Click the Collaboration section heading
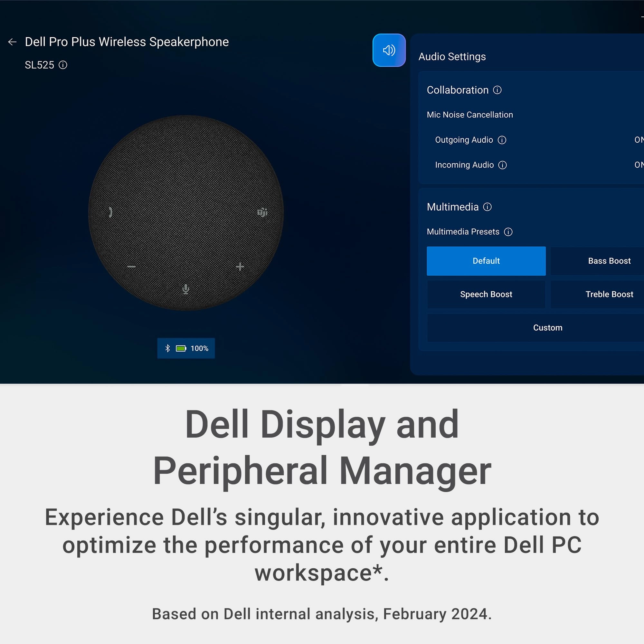This screenshot has height=644, width=644. point(457,90)
